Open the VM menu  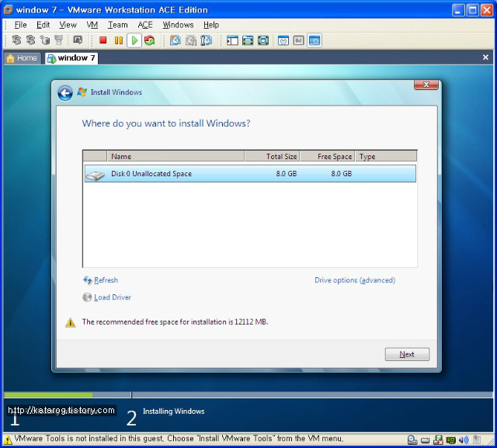tap(92, 25)
